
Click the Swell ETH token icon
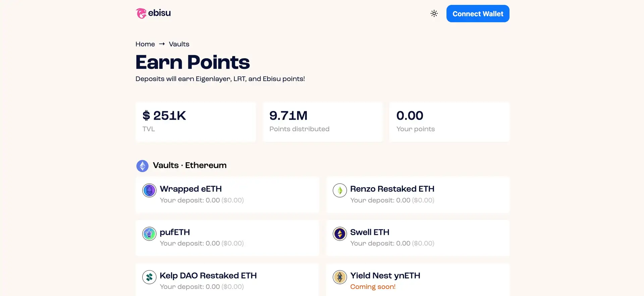click(340, 234)
